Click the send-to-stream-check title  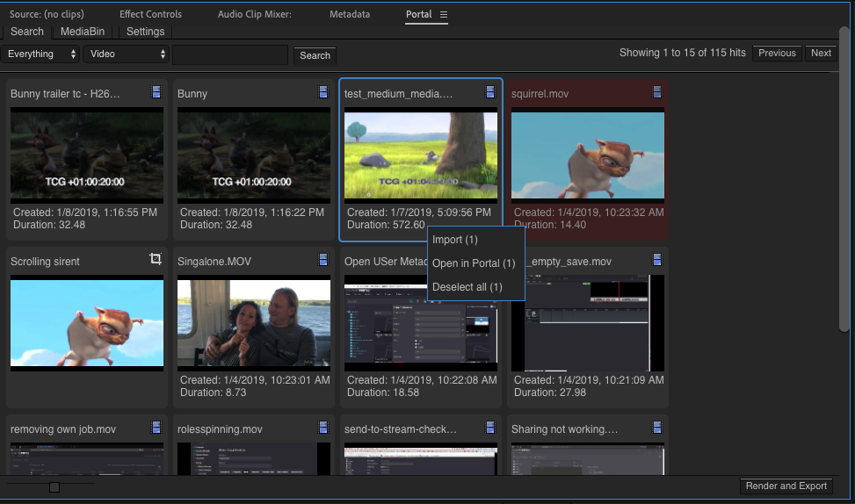400,429
